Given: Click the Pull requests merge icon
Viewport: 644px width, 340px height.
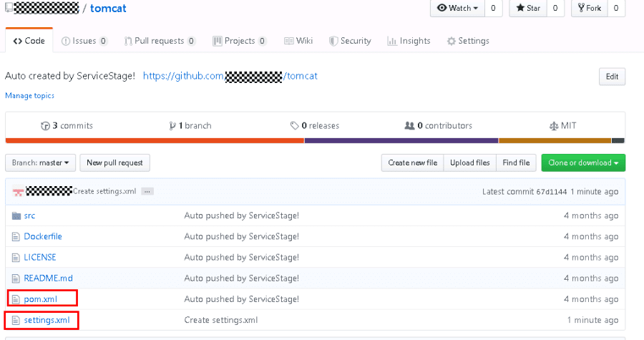Looking at the screenshot, I should (x=128, y=41).
